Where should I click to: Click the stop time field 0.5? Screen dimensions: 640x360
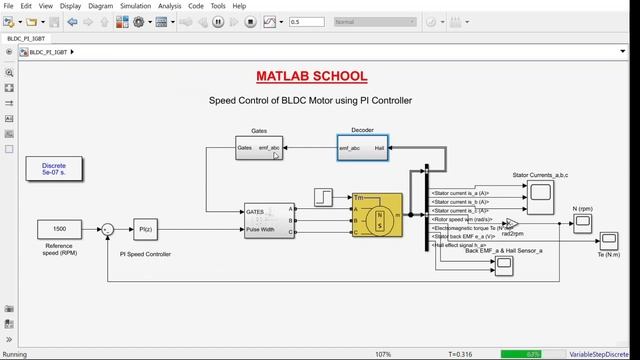pyautogui.click(x=307, y=22)
